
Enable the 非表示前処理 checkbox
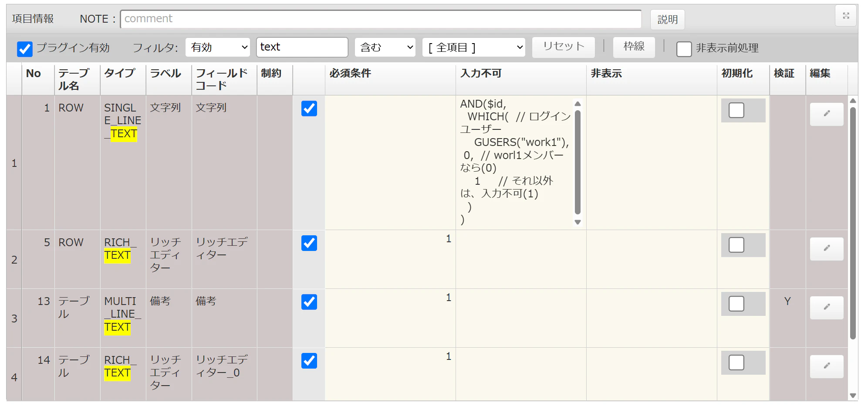(684, 49)
